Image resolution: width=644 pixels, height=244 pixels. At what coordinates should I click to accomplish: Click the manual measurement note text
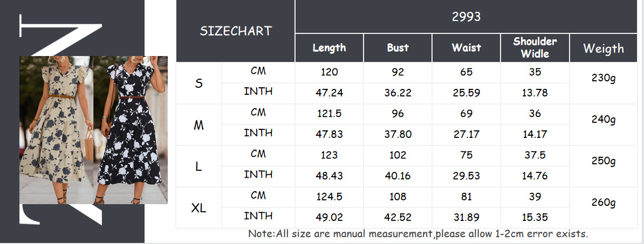418,234
